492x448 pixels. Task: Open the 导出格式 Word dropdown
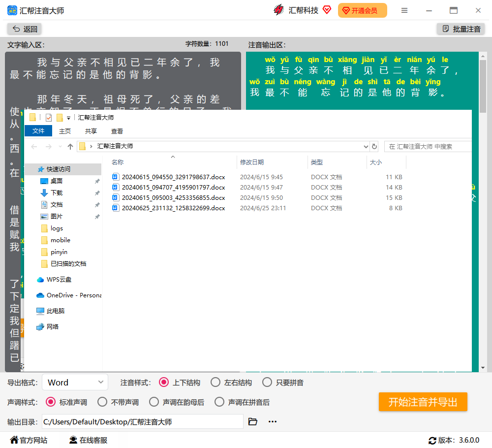tap(75, 383)
